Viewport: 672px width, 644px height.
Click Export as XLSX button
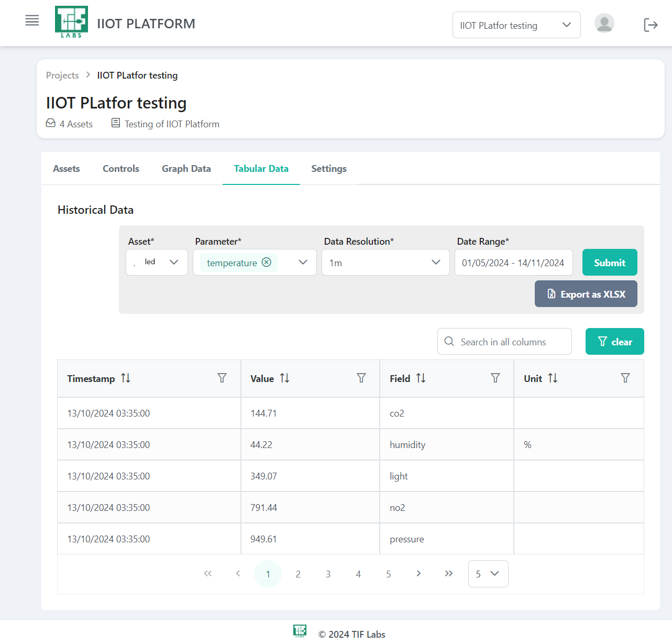[586, 293]
